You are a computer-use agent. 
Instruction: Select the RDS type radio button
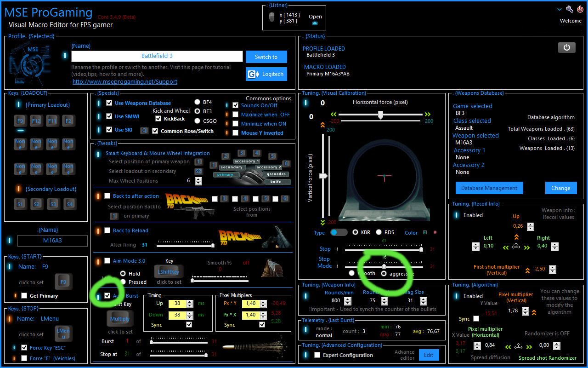point(379,232)
